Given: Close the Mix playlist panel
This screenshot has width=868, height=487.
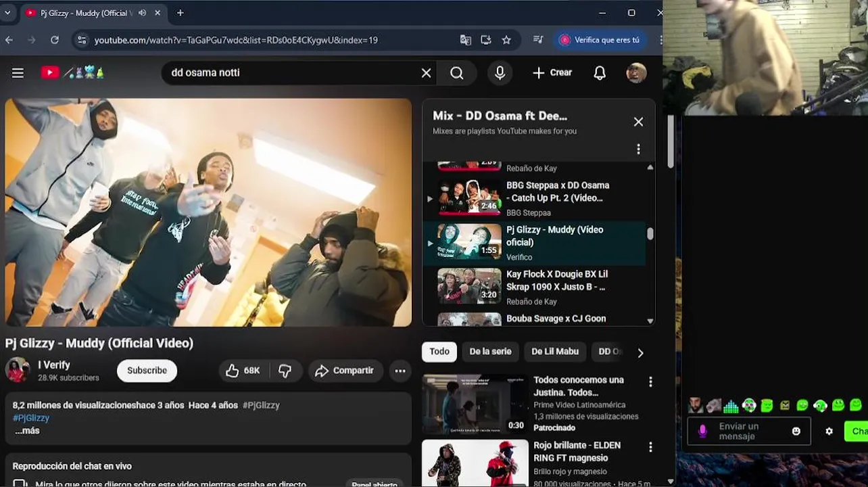Looking at the screenshot, I should pos(638,122).
